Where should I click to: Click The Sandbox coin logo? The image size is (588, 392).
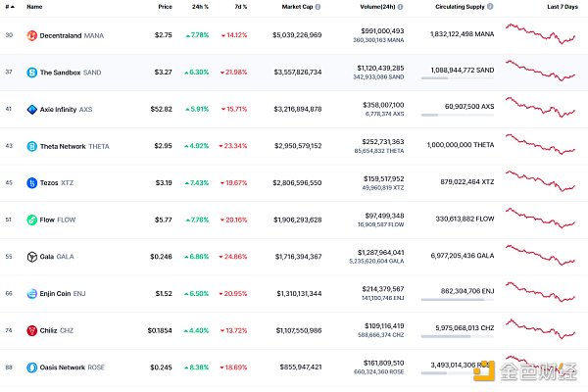point(32,73)
